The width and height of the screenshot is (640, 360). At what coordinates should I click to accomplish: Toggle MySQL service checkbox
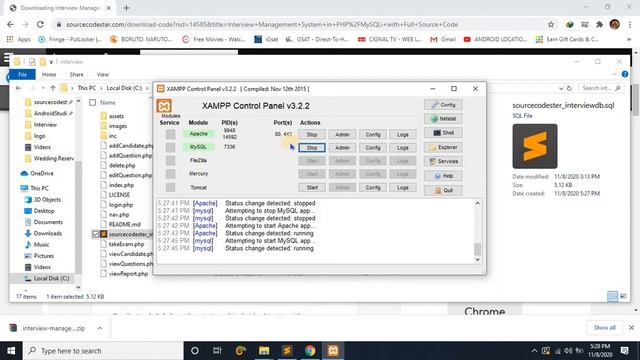point(170,147)
